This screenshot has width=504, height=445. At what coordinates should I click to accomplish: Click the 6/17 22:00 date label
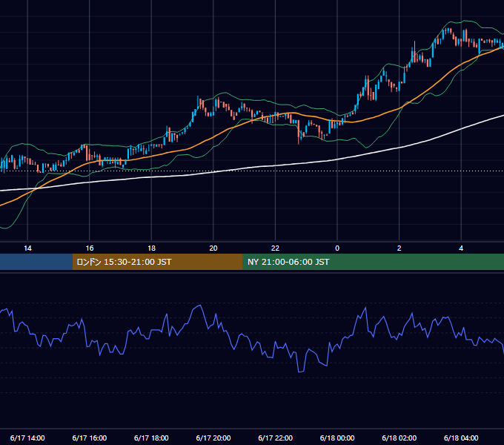(276, 438)
